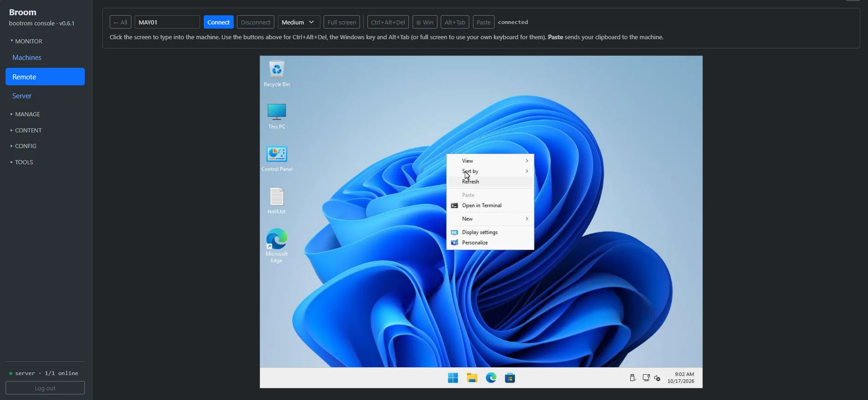Screen dimensions: 868x400
Task: Expand the Sort by submenu arrow
Action: coord(527,171)
